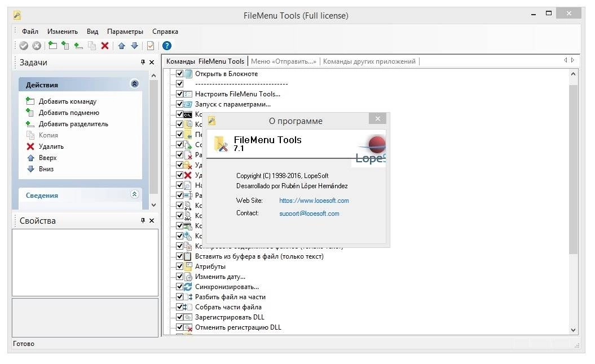Click the red delete X toolbar icon
This screenshot has width=595, height=364.
[x=105, y=46]
